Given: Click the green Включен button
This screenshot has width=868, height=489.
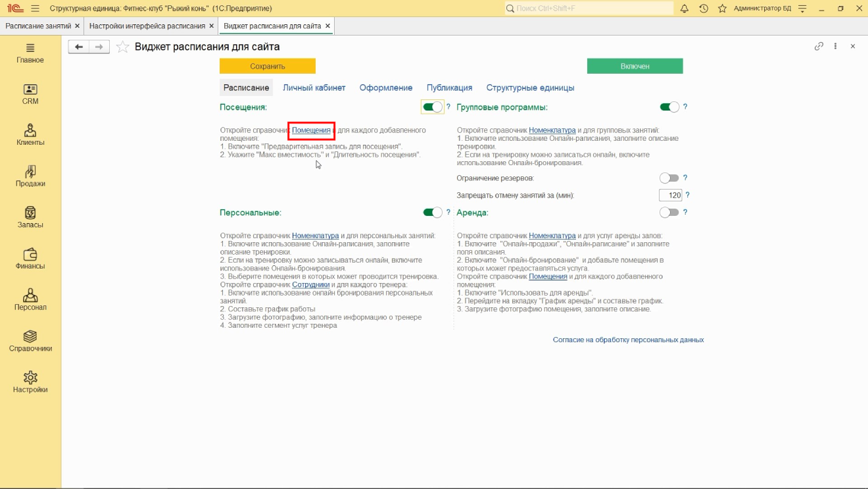Looking at the screenshot, I should click(x=635, y=66).
